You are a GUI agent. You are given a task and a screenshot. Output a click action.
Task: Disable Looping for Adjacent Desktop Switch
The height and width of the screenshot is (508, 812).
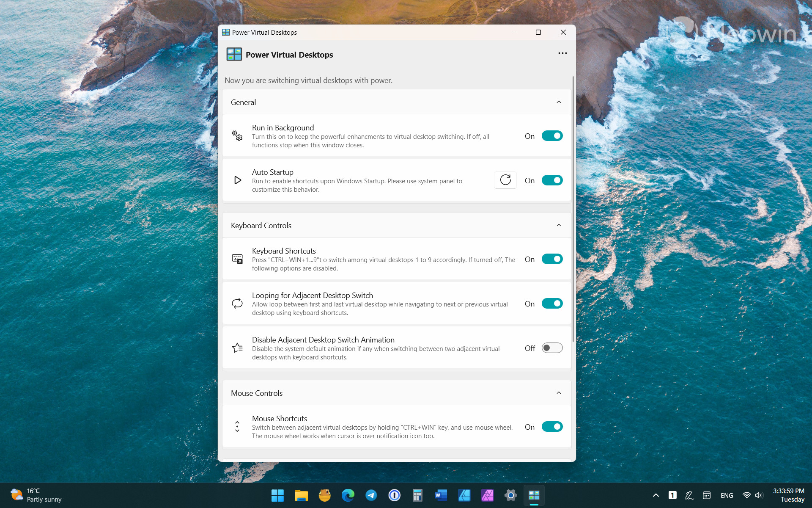coord(552,304)
